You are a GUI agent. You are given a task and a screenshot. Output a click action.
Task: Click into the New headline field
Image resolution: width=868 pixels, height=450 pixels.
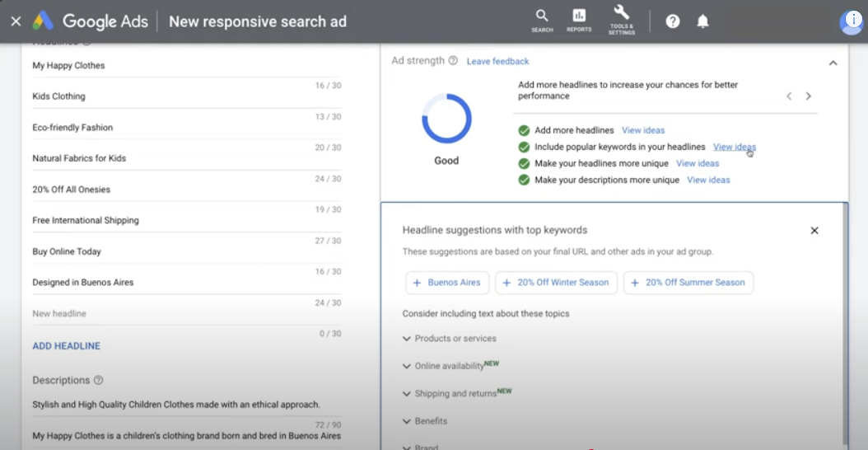187,314
